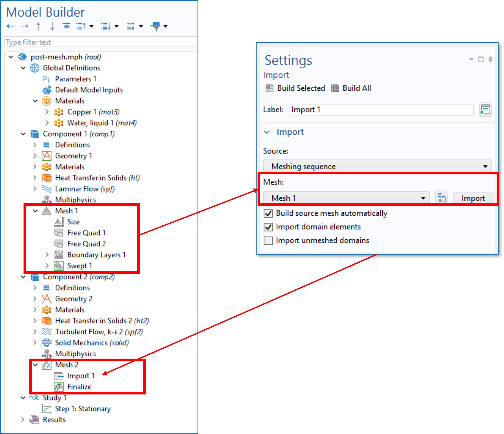Viewport: 504px width, 434px height.
Task: Select Laminar Flow (spf) node
Action: 84,189
